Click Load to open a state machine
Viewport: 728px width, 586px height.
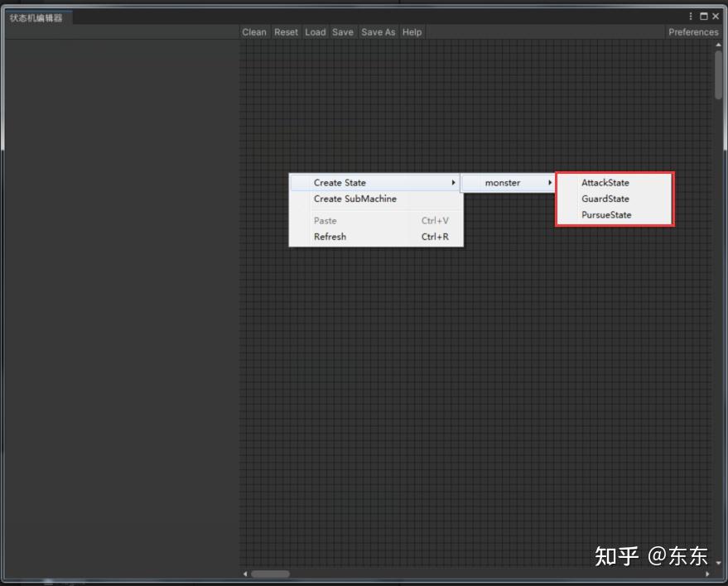click(x=315, y=31)
